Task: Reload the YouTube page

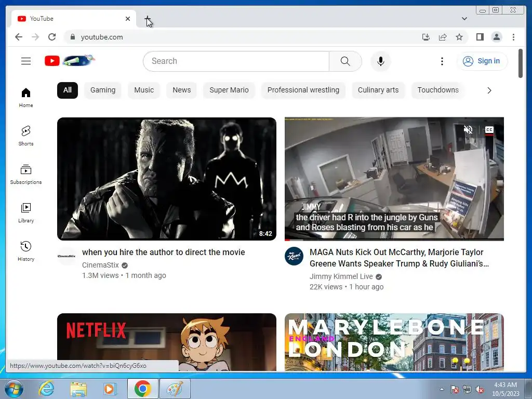Action: click(x=52, y=37)
